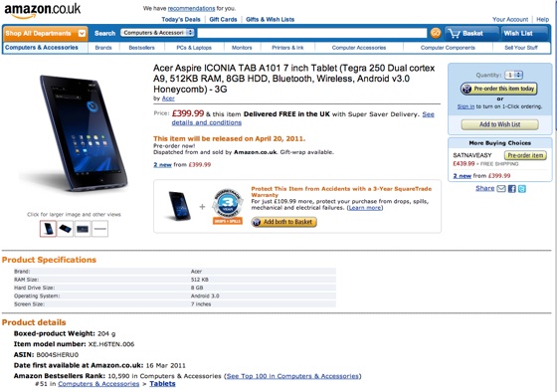557x392 pixels.
Task: Click into the search text field
Action: [x=312, y=33]
